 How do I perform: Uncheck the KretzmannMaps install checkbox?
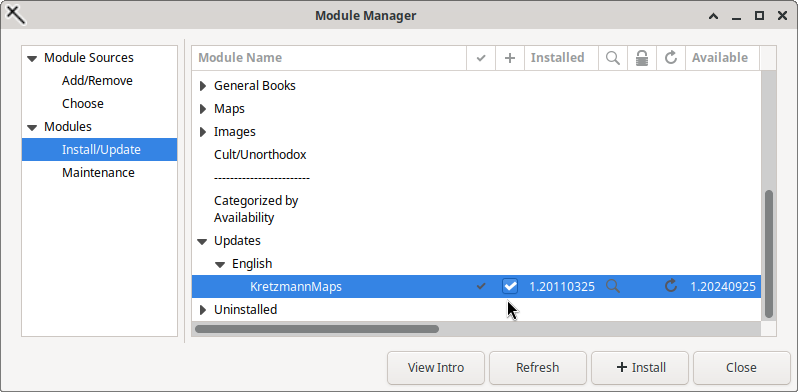click(x=510, y=287)
